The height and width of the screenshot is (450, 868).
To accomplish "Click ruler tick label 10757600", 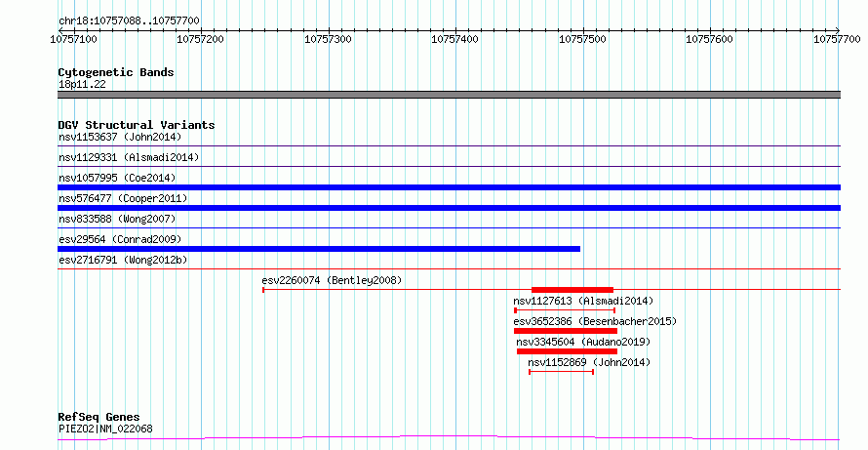I will 710,39.
